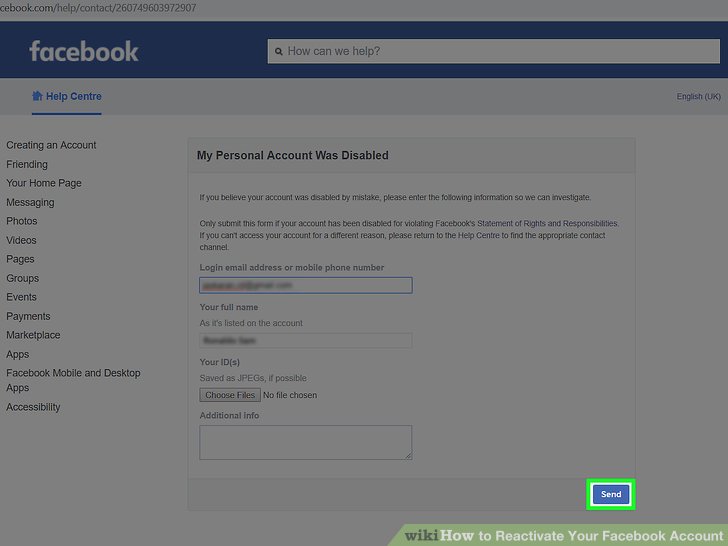The image size is (728, 546).
Task: Go to the Groups help topic
Action: pyautogui.click(x=22, y=278)
